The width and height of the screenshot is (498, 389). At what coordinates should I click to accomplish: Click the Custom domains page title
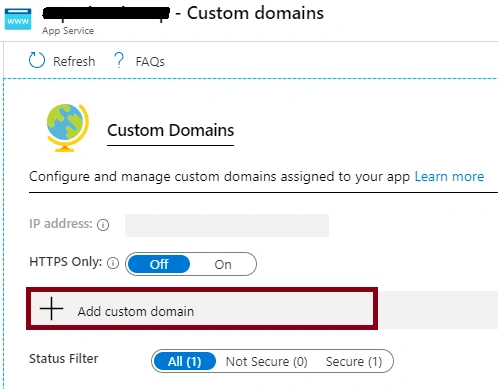coord(255,13)
